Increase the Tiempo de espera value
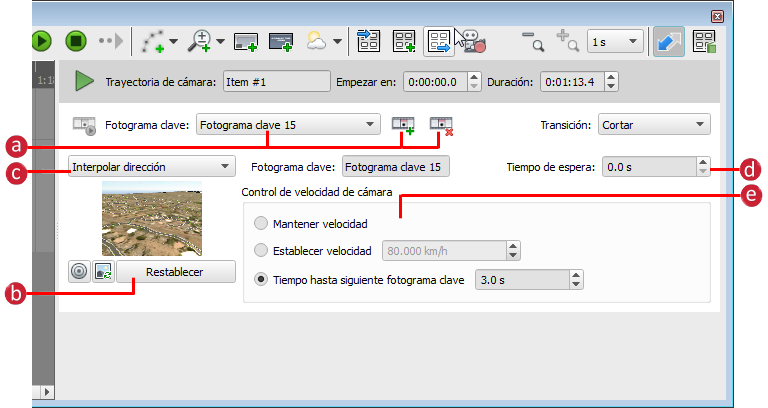This screenshot has height=408, width=768. click(x=703, y=162)
